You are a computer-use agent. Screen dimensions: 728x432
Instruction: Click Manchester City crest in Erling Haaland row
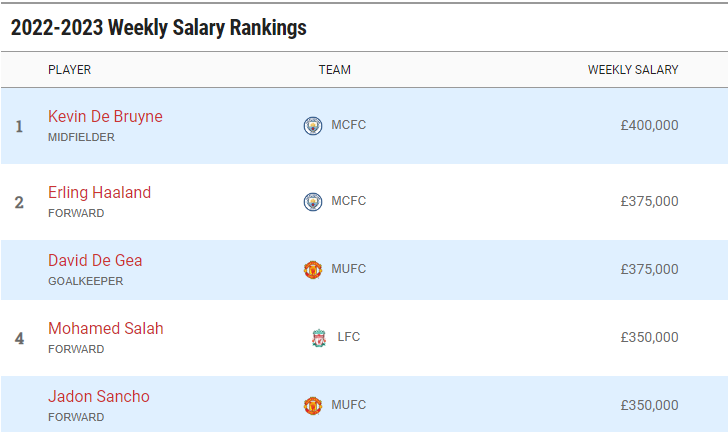point(313,202)
